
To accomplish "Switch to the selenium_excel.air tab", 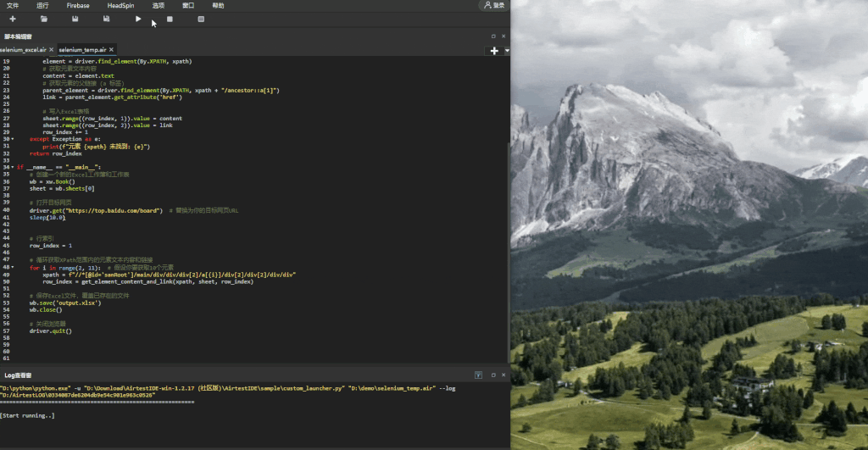I will (23, 50).
